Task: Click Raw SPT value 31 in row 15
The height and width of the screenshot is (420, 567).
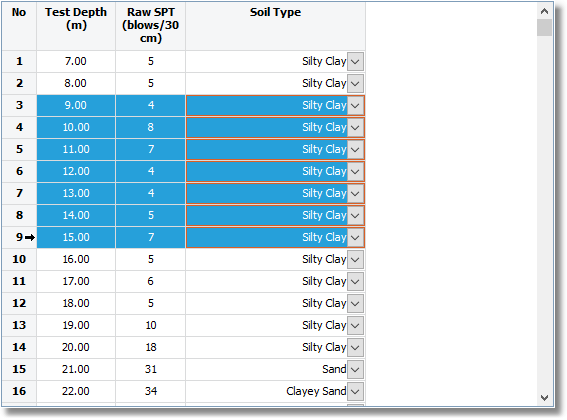Action: coord(150,369)
